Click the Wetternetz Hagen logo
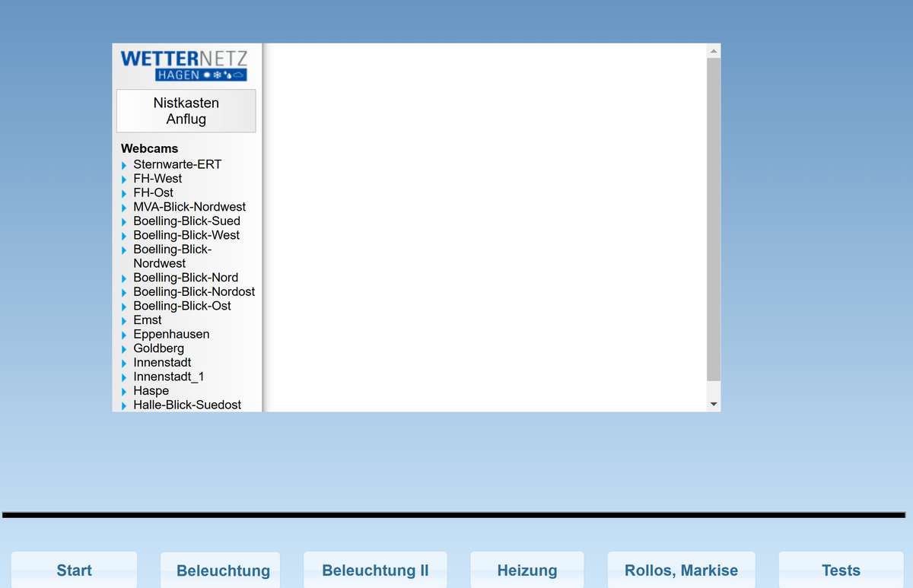Screen dimensions: 913x588 [183, 65]
